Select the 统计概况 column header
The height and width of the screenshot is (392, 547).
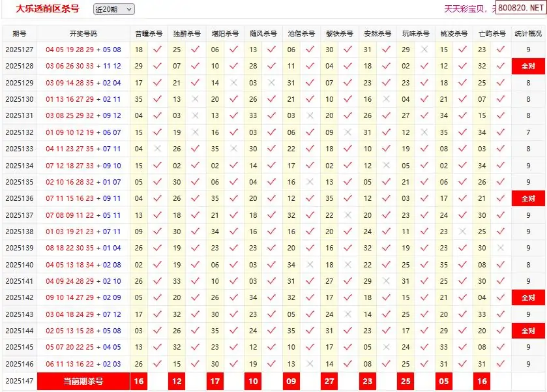point(528,33)
